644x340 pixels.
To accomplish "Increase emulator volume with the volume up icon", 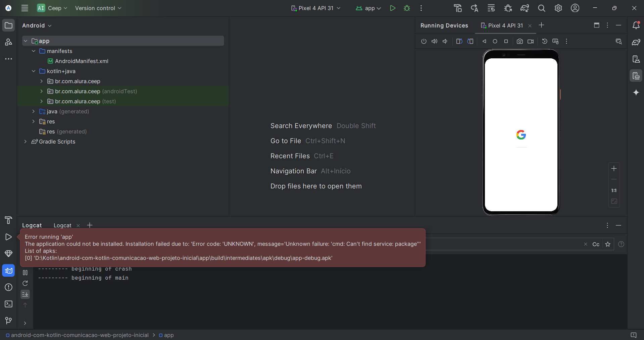I will 434,41.
